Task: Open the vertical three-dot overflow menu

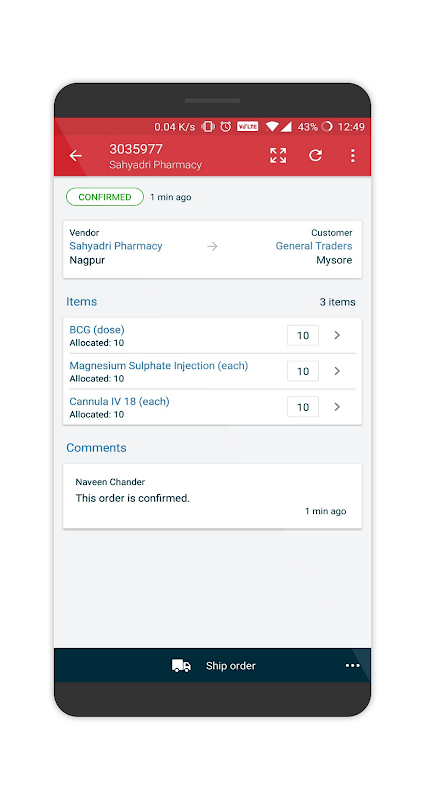Action: [353, 156]
